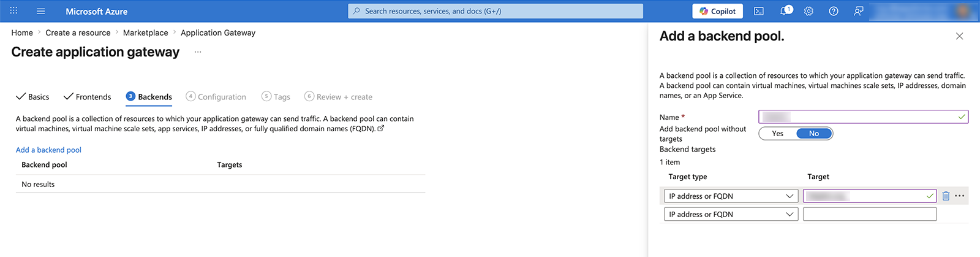Expand first IP address or FQDN dropdown
This screenshot has height=257, width=980.
click(731, 196)
